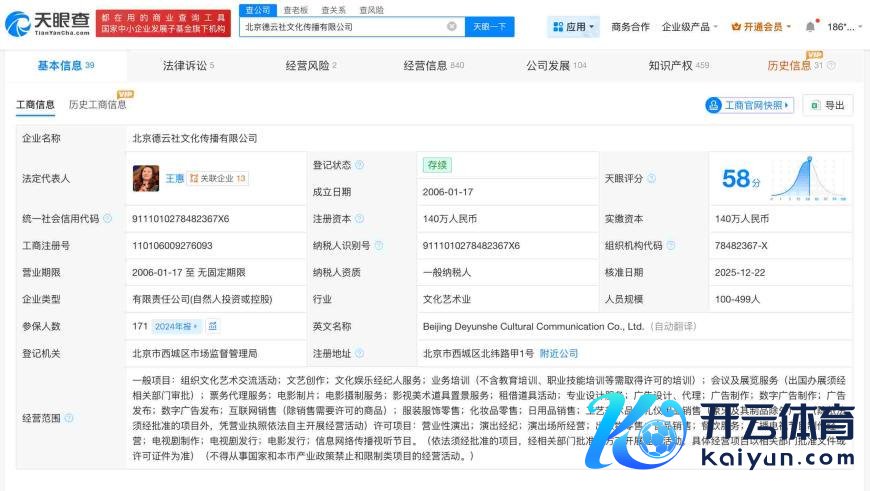Viewport: 870px width, 491px height.
Task: Open the 附近公司 nearby companies link
Action: (559, 353)
